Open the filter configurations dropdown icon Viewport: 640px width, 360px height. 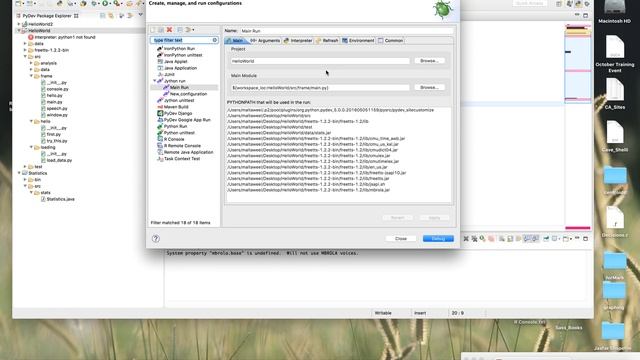190,30
